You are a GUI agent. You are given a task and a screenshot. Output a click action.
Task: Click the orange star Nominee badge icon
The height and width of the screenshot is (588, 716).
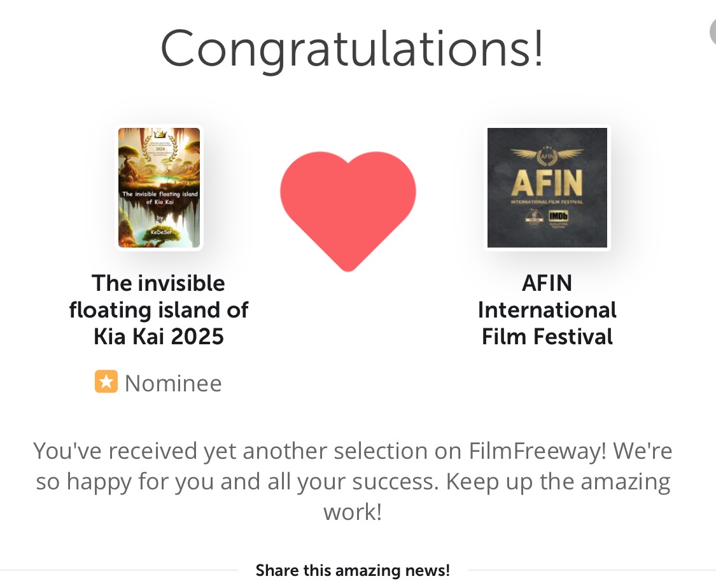[106, 382]
